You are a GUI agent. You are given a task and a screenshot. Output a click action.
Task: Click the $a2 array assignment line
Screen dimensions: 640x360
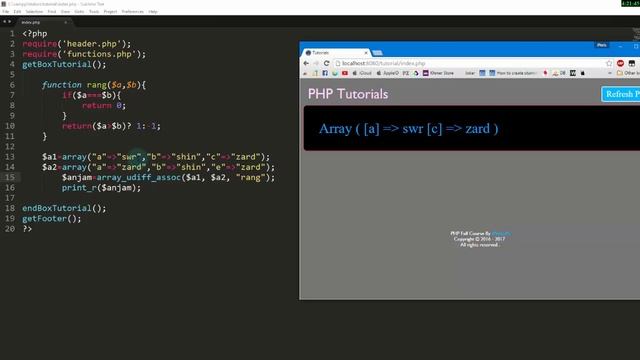coord(158,167)
